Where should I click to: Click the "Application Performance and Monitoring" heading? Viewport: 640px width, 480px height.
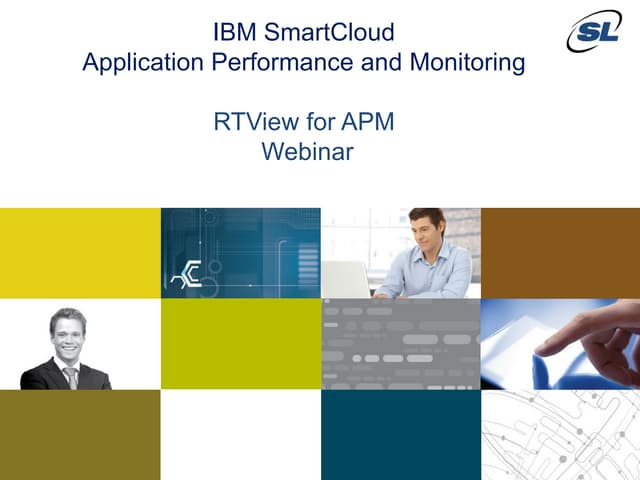pos(304,62)
